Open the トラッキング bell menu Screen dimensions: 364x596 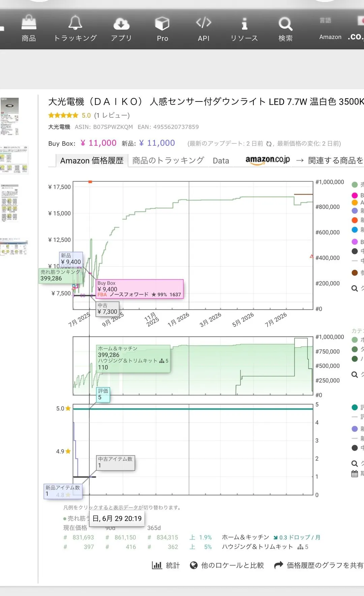pos(75,29)
